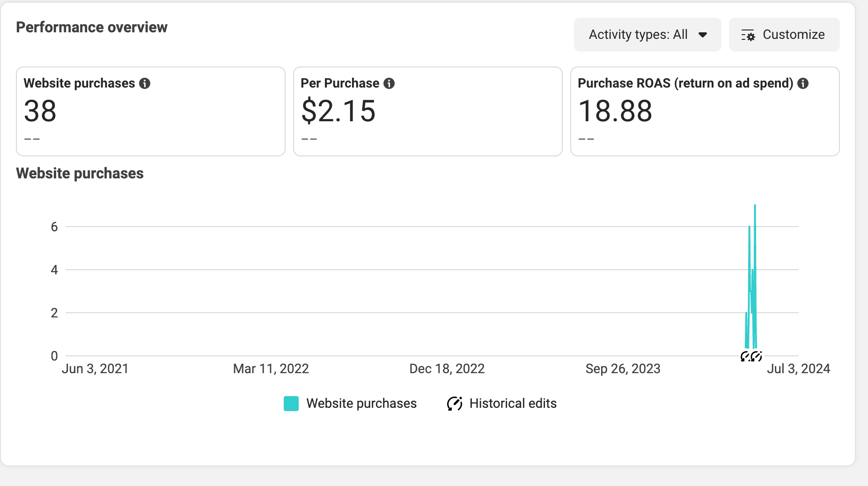Click the tallest teal spike in chart
The image size is (868, 486).
click(x=755, y=276)
